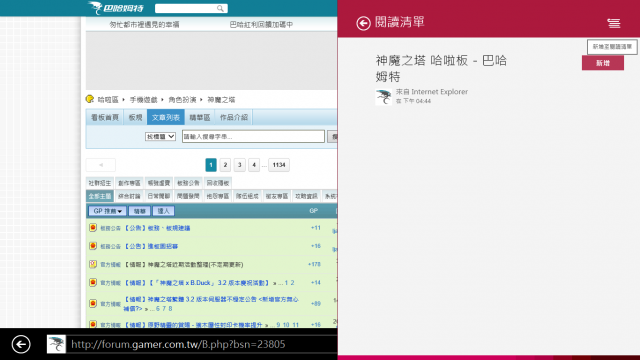Open the Reading List menu icon
This screenshot has width=640, height=360.
[x=613, y=23]
